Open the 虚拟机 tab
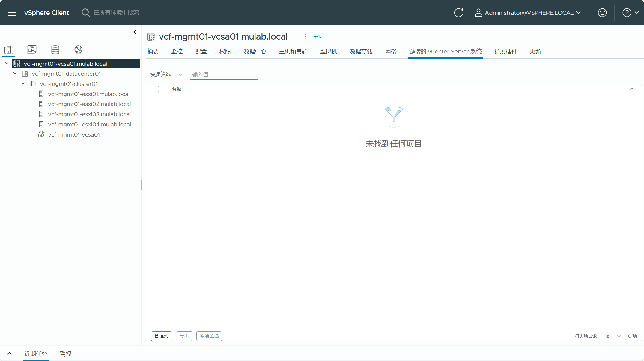 (328, 51)
